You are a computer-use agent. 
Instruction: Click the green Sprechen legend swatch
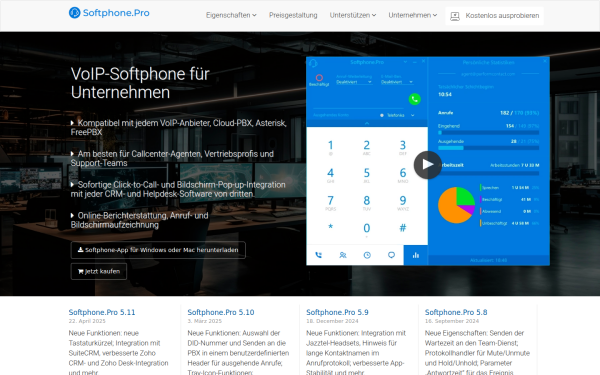(481, 188)
